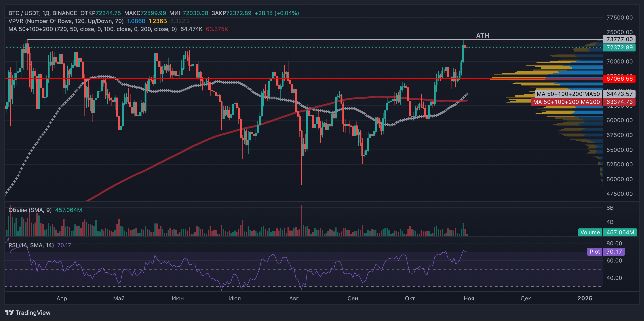Click the Ноя month label on time axis
The width and height of the screenshot is (644, 321).
(x=469, y=298)
